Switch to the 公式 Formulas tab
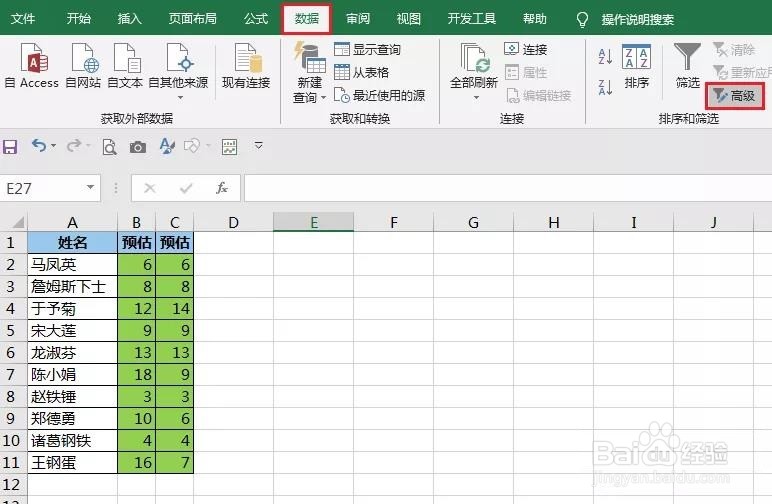This screenshot has height=504, width=772. [256, 19]
